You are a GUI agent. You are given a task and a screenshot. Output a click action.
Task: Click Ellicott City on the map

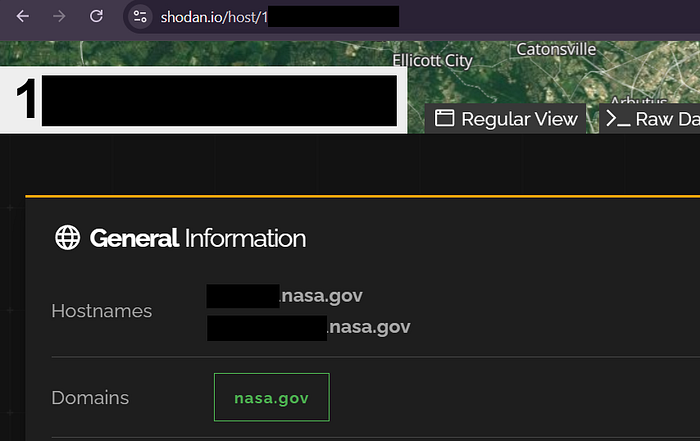tap(432, 61)
